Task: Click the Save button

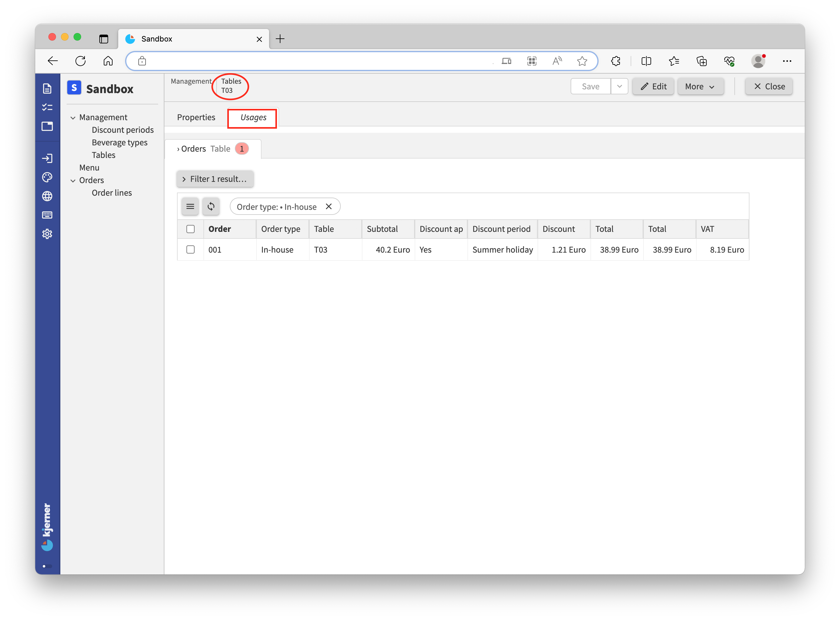Action: (590, 86)
